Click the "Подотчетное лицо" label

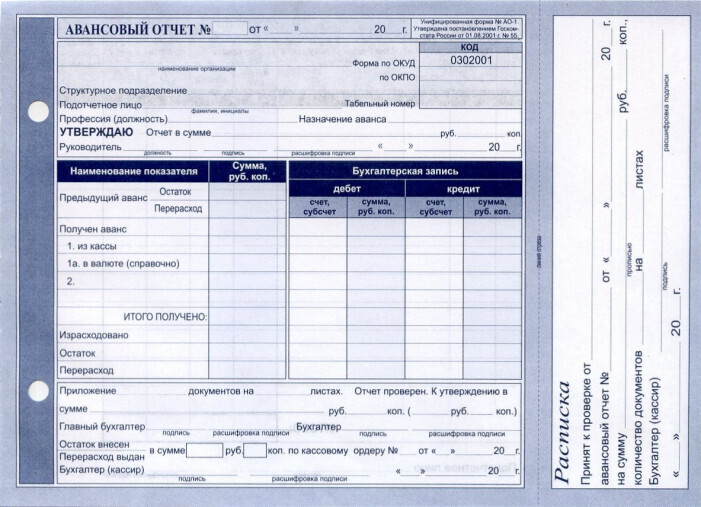click(x=101, y=105)
